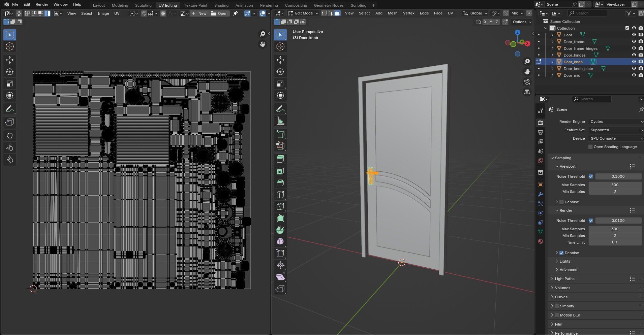Image resolution: width=644 pixels, height=335 pixels.
Task: Enable Open Shading Language checkbox
Action: coord(590,147)
